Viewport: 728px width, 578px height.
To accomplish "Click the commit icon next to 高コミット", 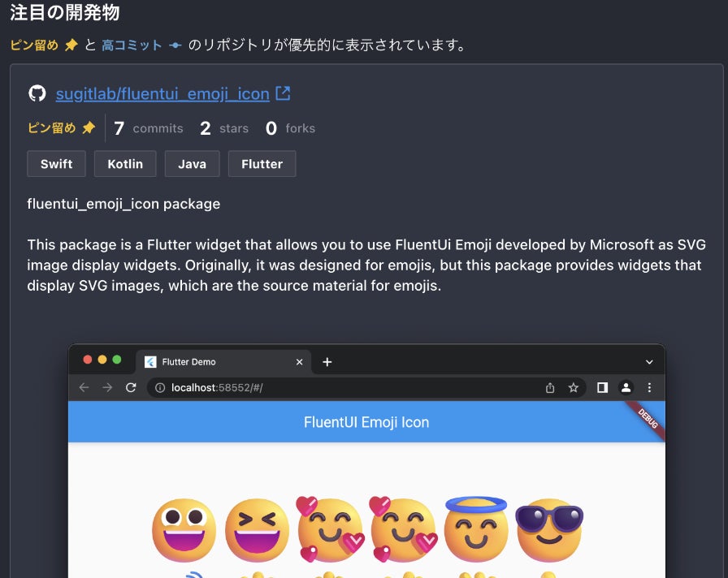I will [175, 45].
